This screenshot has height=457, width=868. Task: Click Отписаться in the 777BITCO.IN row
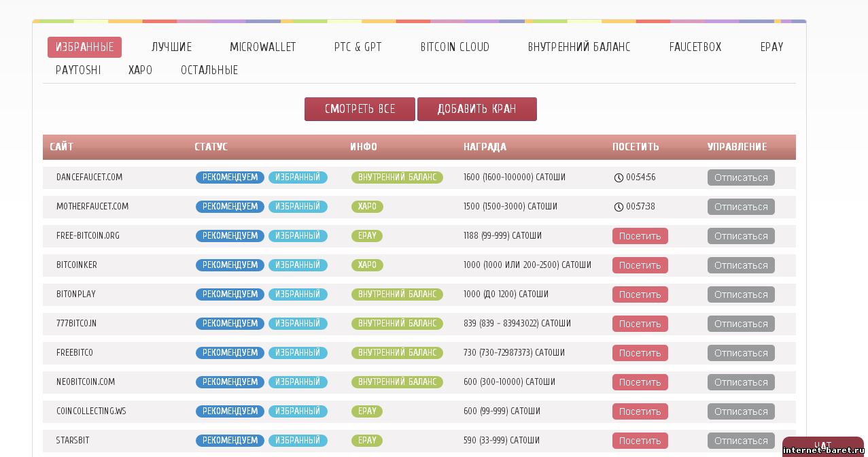[741, 324]
